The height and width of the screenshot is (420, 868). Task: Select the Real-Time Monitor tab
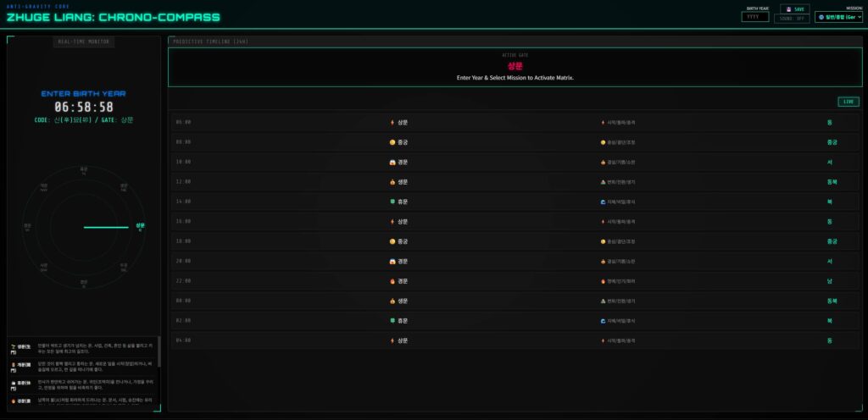pos(83,41)
